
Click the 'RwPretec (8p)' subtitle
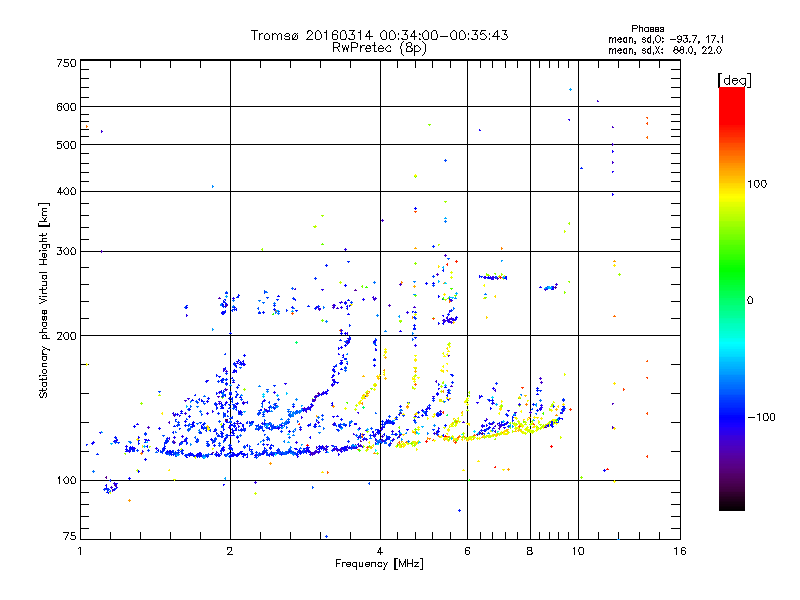tap(379, 48)
